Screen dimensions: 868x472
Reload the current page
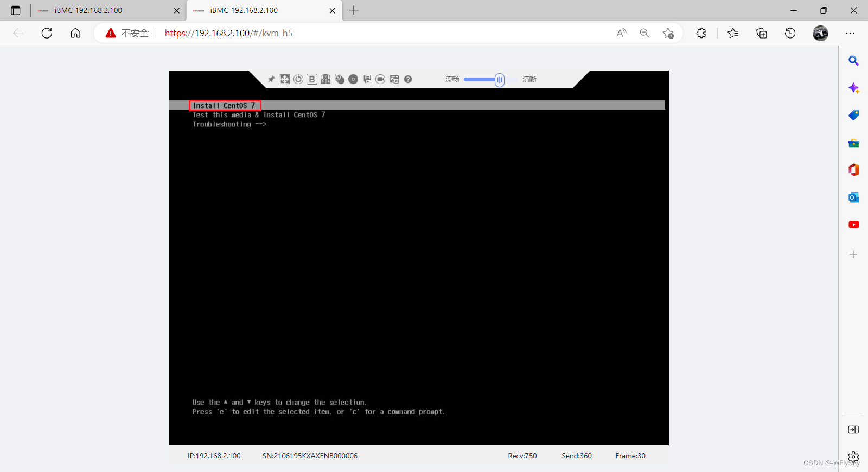pos(47,33)
